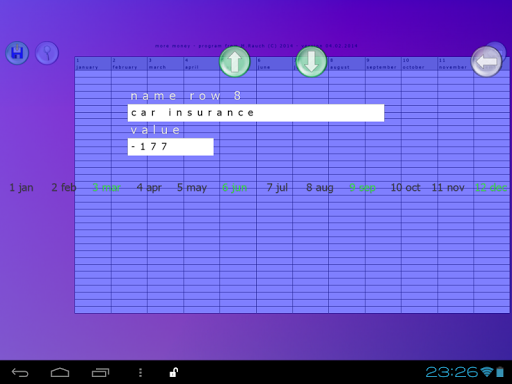Click the green down arrow button
This screenshot has height=384, width=512.
point(311,62)
